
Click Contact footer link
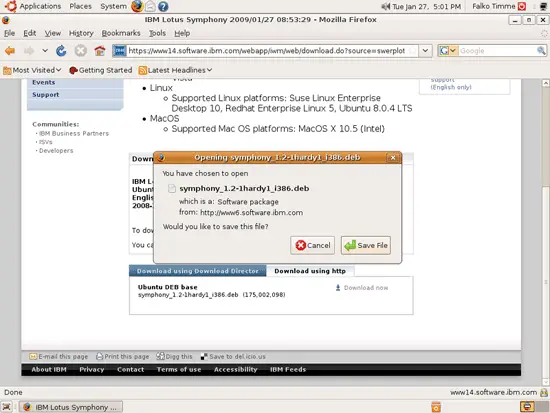[130, 369]
